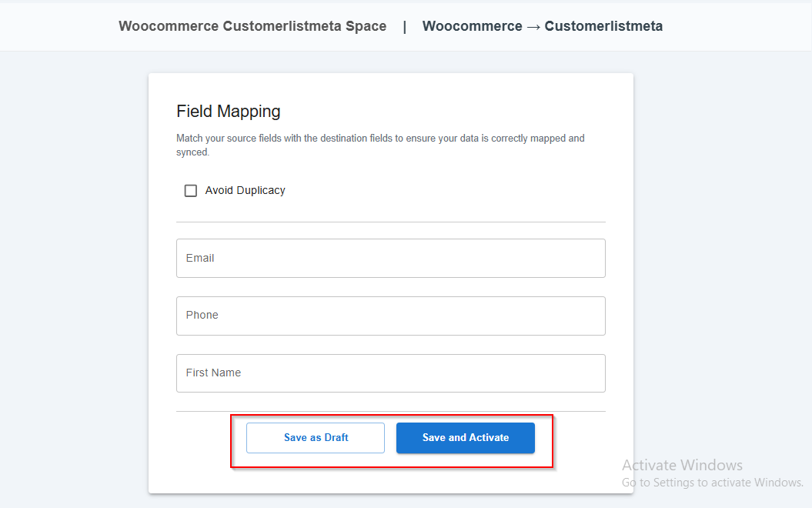Click the Woocommerce Customerlistmeta Space title
This screenshot has width=812, height=508.
pos(252,26)
